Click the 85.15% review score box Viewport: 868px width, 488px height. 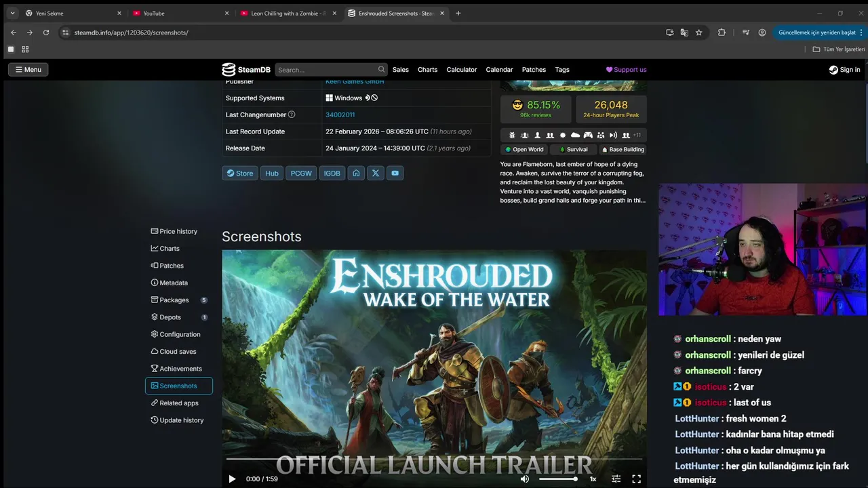[x=536, y=109]
